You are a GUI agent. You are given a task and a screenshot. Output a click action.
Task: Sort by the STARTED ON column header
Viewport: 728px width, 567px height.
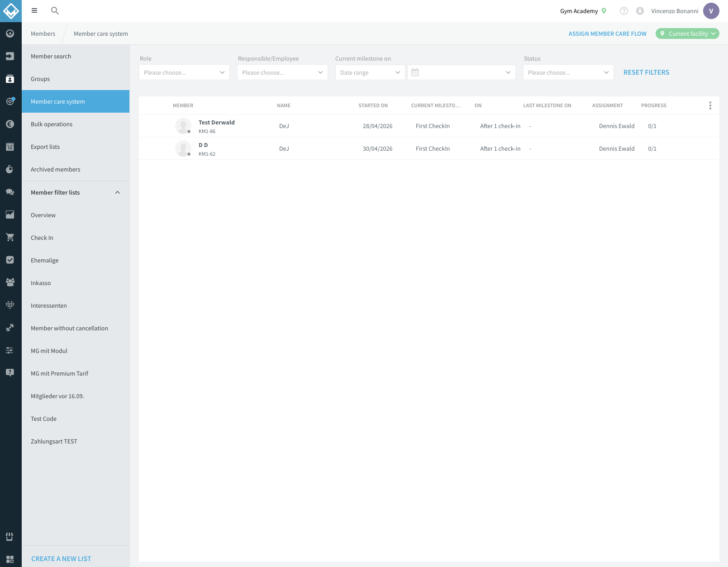373,105
